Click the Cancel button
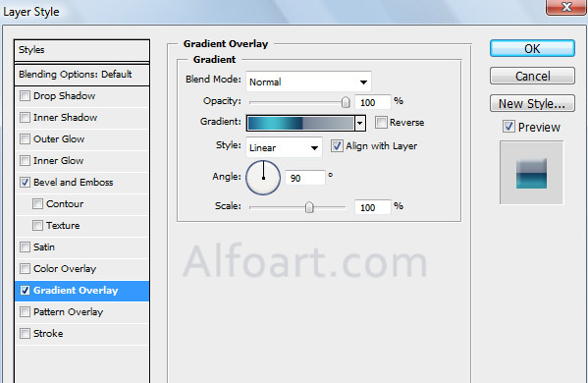 pos(532,77)
